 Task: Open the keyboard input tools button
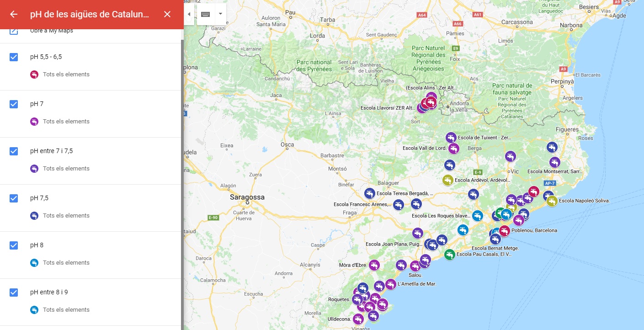(206, 14)
